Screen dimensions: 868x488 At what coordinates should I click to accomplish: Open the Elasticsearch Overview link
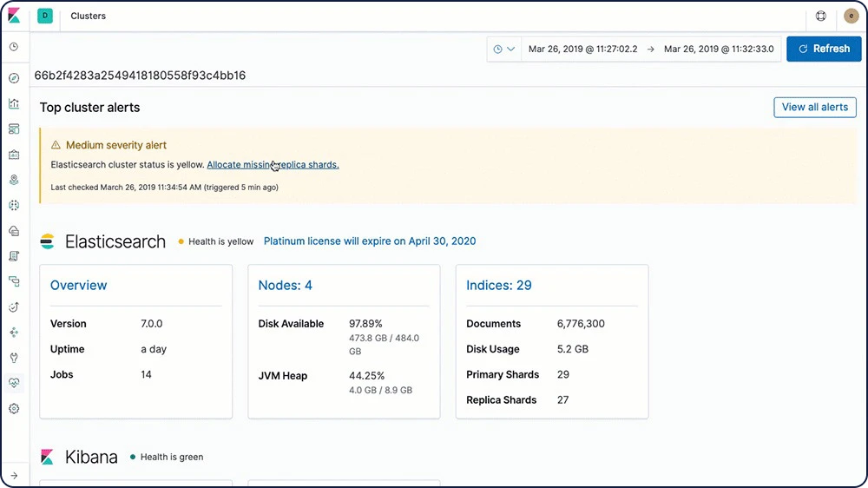79,286
